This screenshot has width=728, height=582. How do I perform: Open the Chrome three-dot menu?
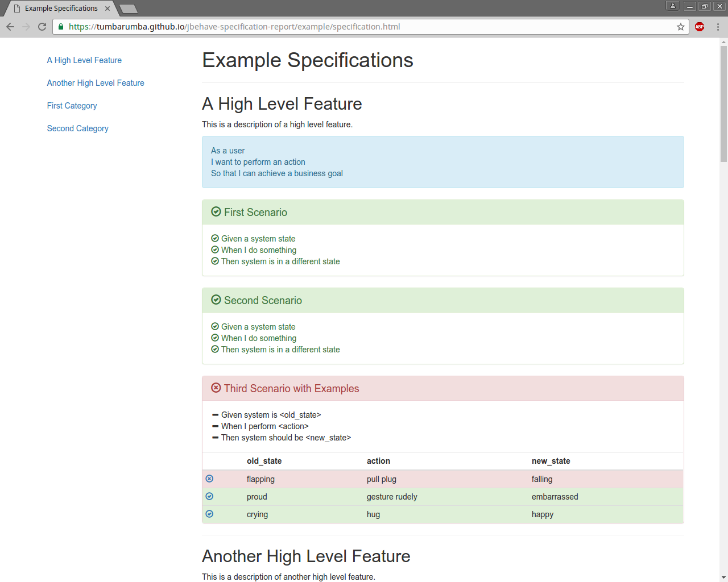717,27
